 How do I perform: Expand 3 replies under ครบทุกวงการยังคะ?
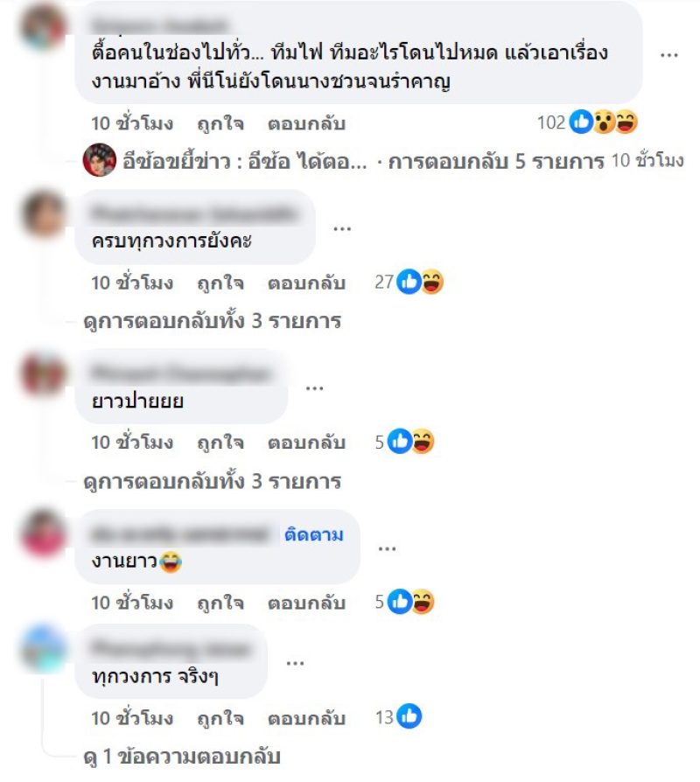(212, 321)
